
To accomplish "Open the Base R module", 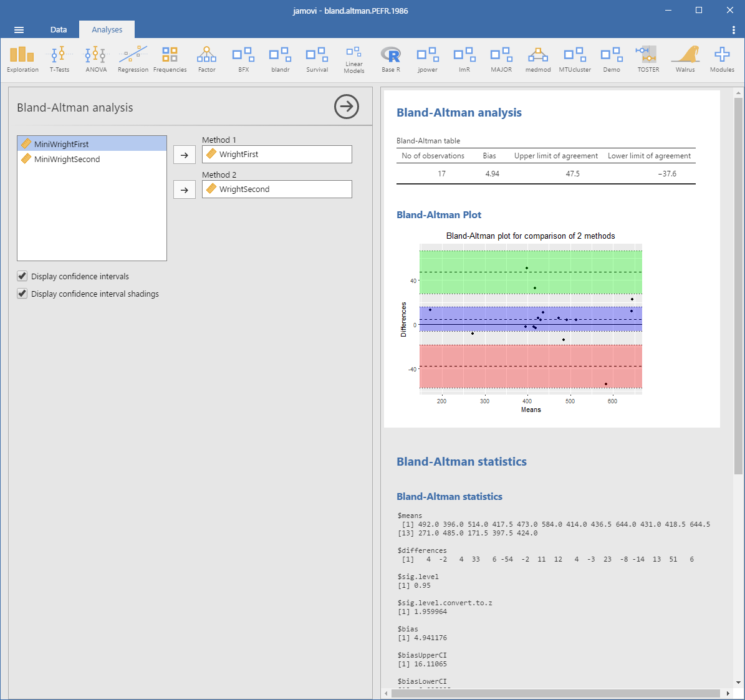I will 390,59.
